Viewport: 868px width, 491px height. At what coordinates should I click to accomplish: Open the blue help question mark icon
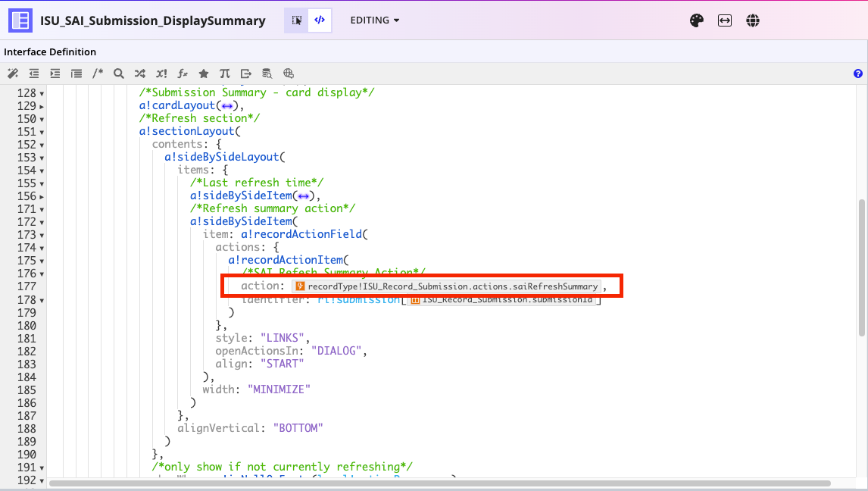tap(858, 73)
